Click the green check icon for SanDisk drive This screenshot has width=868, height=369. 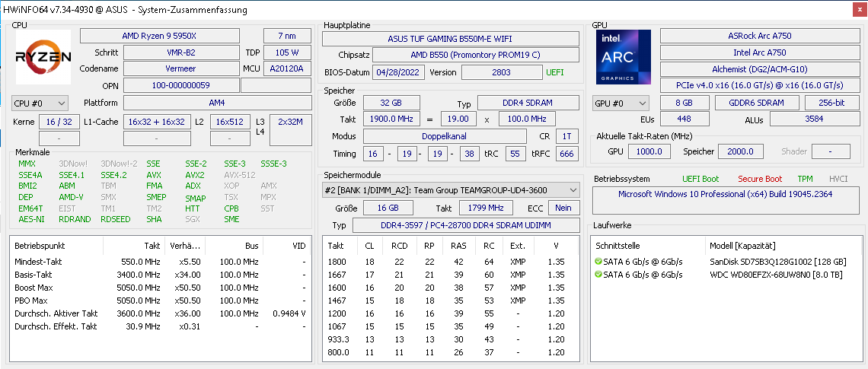pos(598,261)
